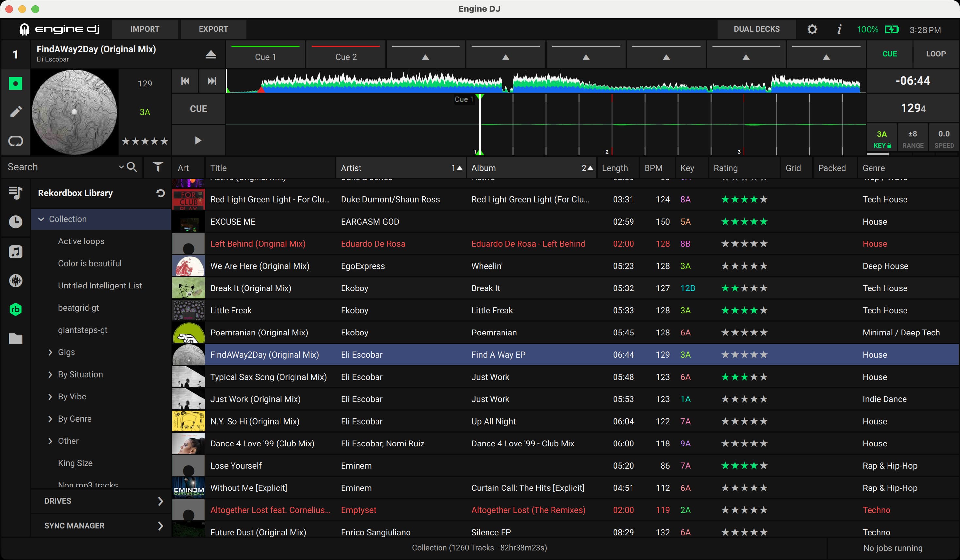Screen dimensions: 960x560
Task: Open the Active loops playlist
Action: [x=81, y=241]
